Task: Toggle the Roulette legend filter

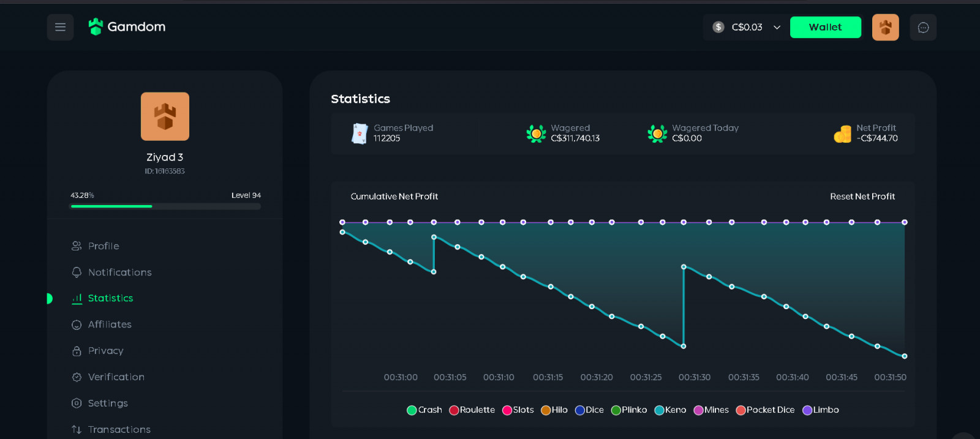Action: (x=472, y=410)
